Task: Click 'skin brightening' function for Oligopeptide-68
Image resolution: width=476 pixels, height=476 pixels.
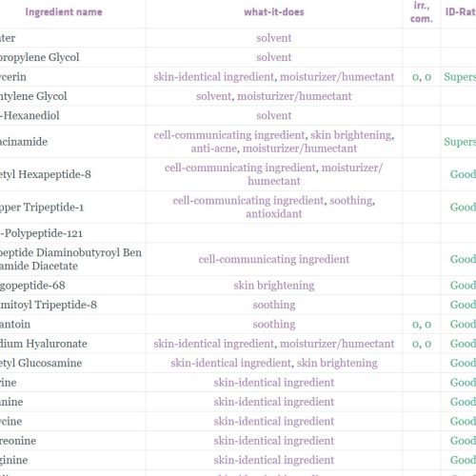Action: 274,286
